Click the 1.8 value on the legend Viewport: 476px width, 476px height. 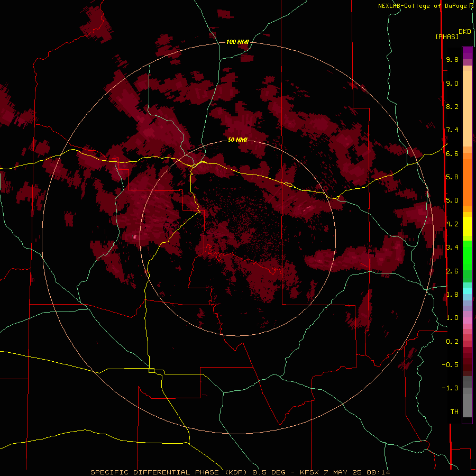pos(452,295)
